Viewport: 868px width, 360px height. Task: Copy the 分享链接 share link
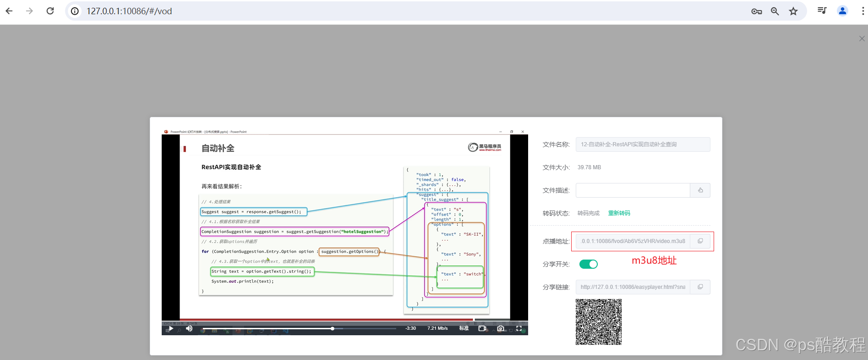[700, 287]
